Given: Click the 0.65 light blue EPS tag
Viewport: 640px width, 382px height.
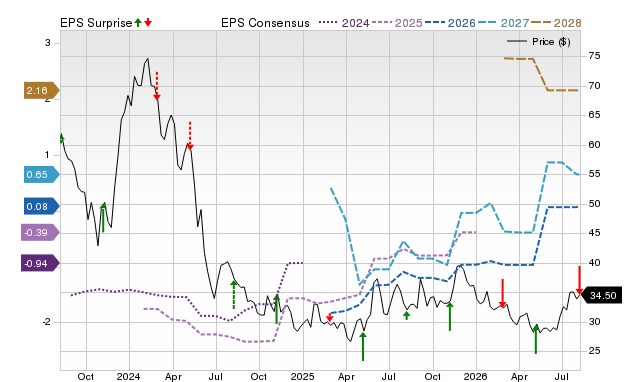Looking at the screenshot, I should pos(42,175).
